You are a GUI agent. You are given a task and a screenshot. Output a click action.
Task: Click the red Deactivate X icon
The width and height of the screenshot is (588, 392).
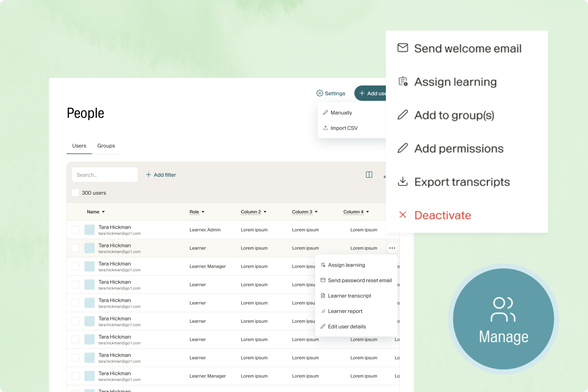point(403,215)
